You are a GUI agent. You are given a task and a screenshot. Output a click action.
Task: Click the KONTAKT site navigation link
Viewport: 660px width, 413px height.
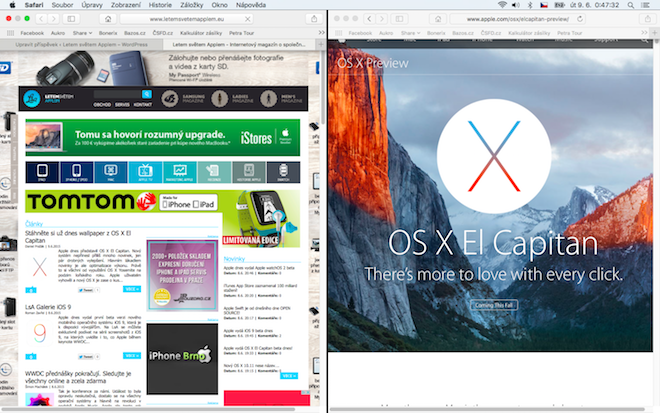142,104
